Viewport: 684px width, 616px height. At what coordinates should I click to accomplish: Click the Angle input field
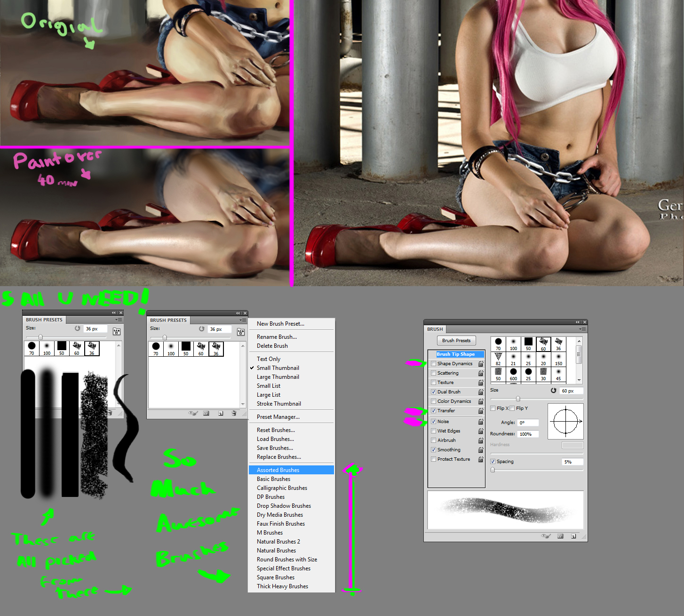coord(527,423)
